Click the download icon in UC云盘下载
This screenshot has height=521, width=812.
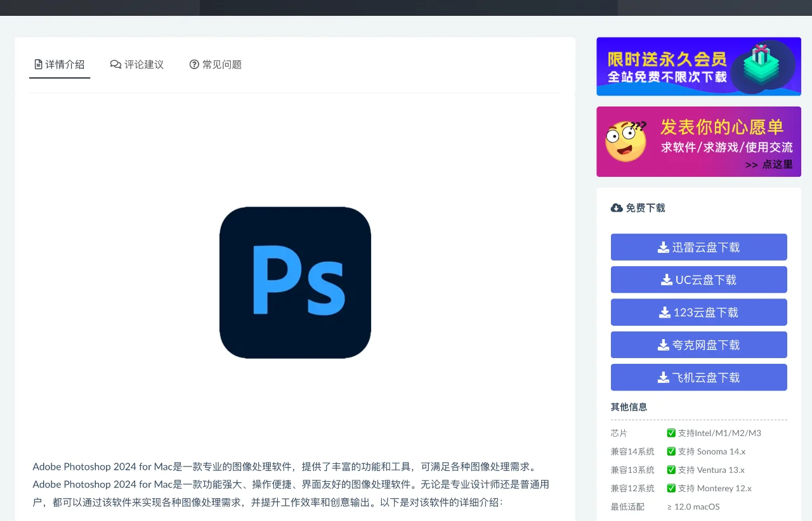click(667, 280)
